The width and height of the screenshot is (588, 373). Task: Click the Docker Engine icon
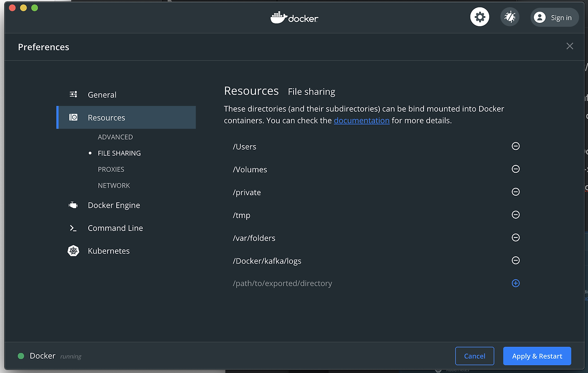point(73,205)
